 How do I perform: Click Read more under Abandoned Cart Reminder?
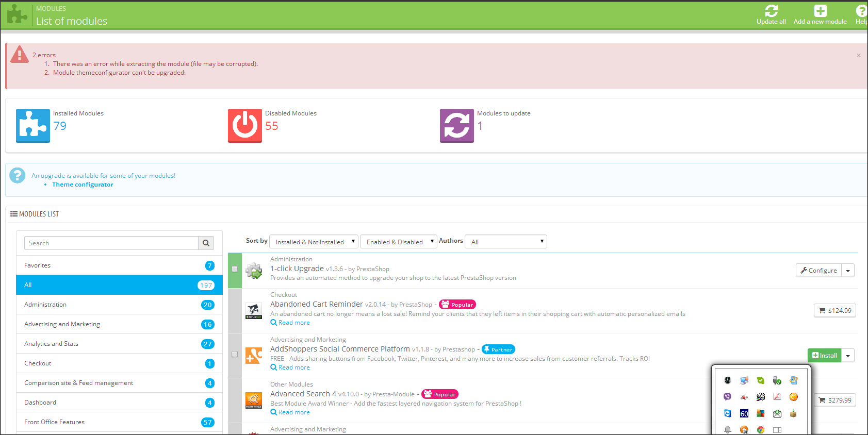[290, 323]
